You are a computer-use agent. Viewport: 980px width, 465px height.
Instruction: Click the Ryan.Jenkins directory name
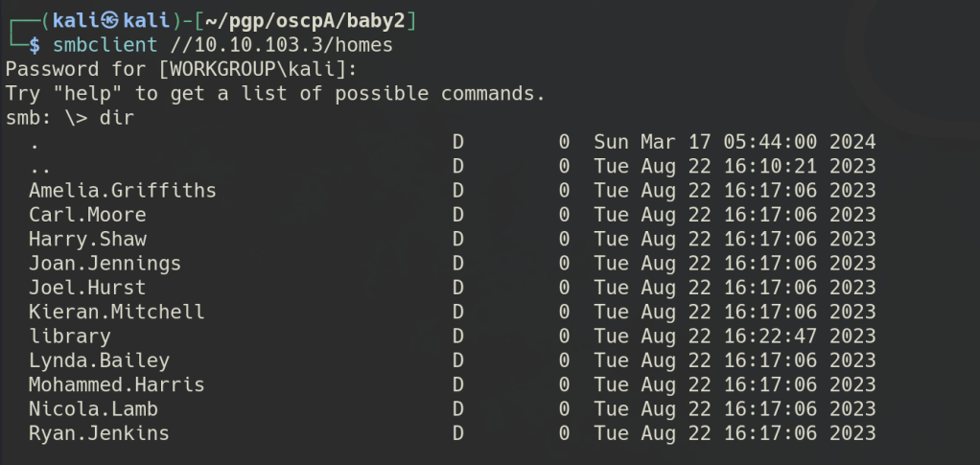[99, 433]
